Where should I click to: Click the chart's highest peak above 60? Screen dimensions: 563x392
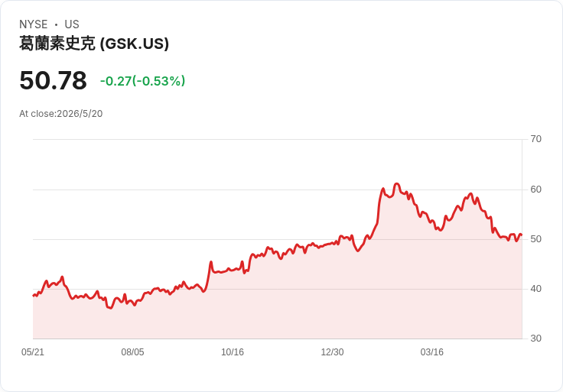click(396, 184)
